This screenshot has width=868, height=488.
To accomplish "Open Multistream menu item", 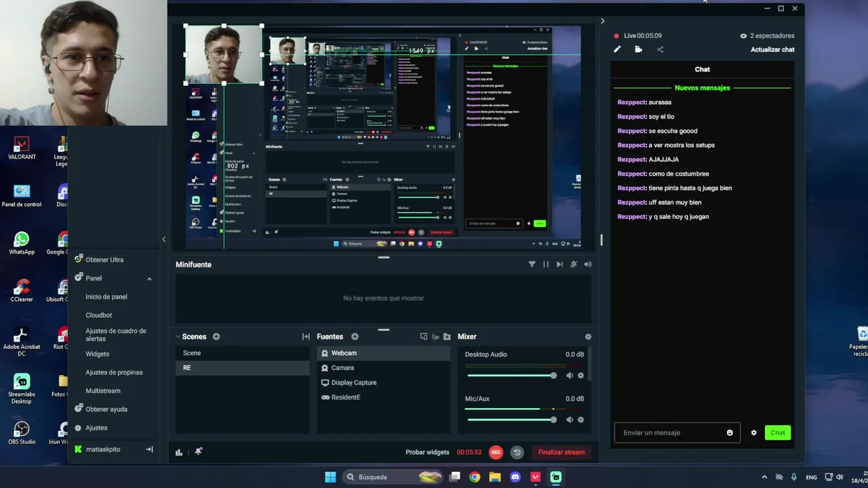I will click(103, 391).
